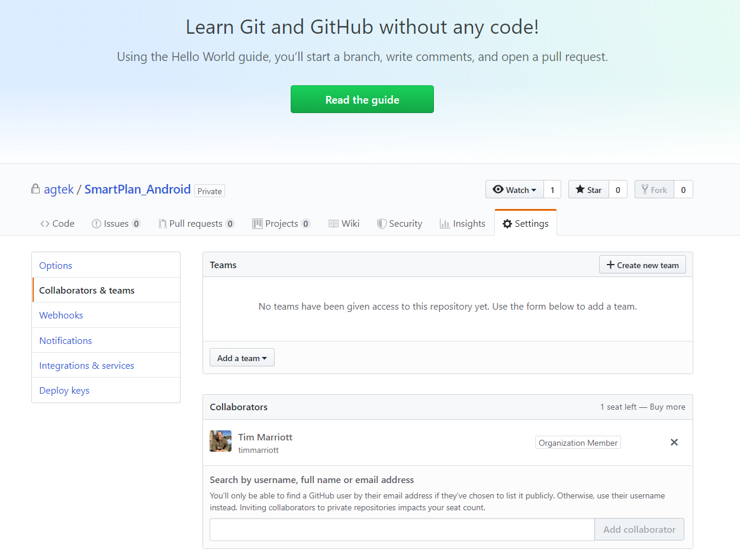The height and width of the screenshot is (560, 740).
Task: Click the Star button for the repository
Action: point(588,189)
